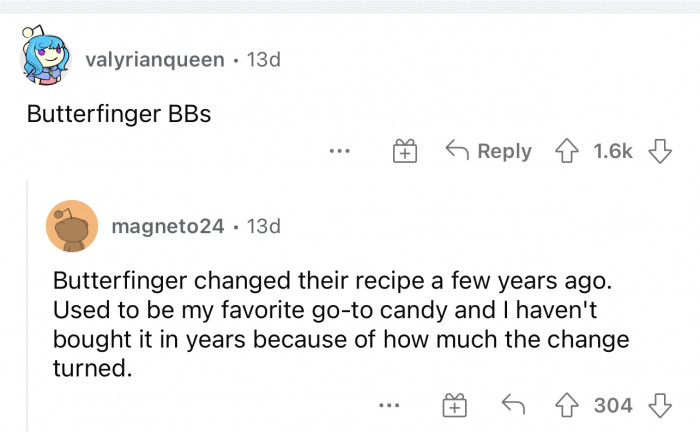The height and width of the screenshot is (432, 700).
Task: Open 13d timestamp on valyrianqueen's comment
Action: pyautogui.click(x=265, y=60)
